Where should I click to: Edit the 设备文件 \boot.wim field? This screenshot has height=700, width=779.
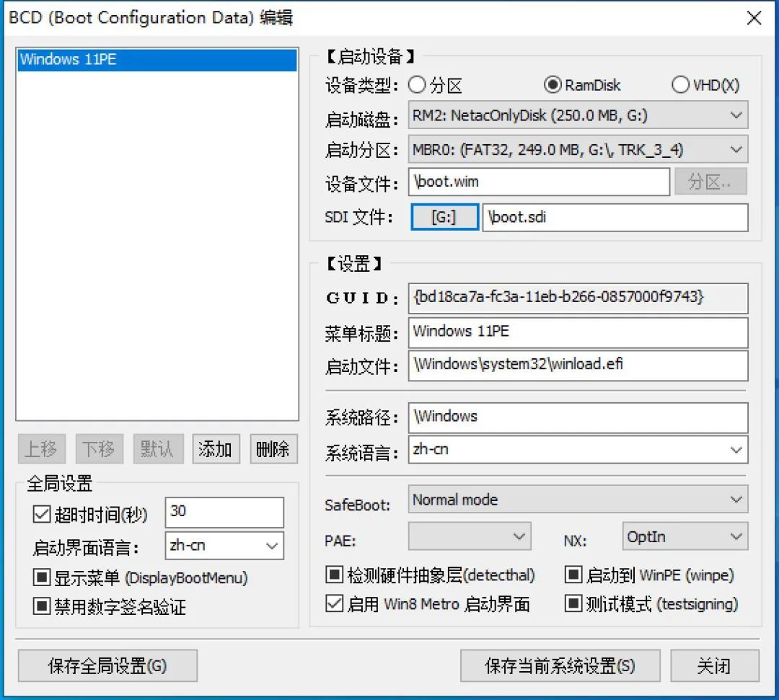point(537,182)
